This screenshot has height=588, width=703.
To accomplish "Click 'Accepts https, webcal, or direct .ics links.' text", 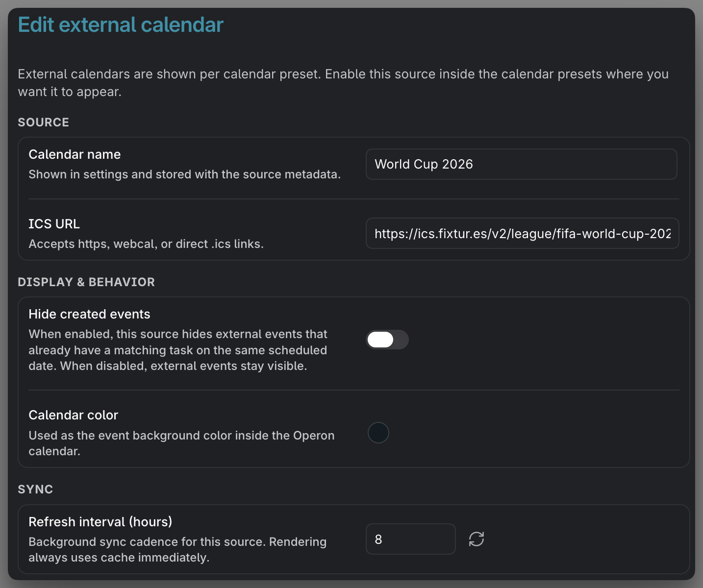I will coord(146,244).
